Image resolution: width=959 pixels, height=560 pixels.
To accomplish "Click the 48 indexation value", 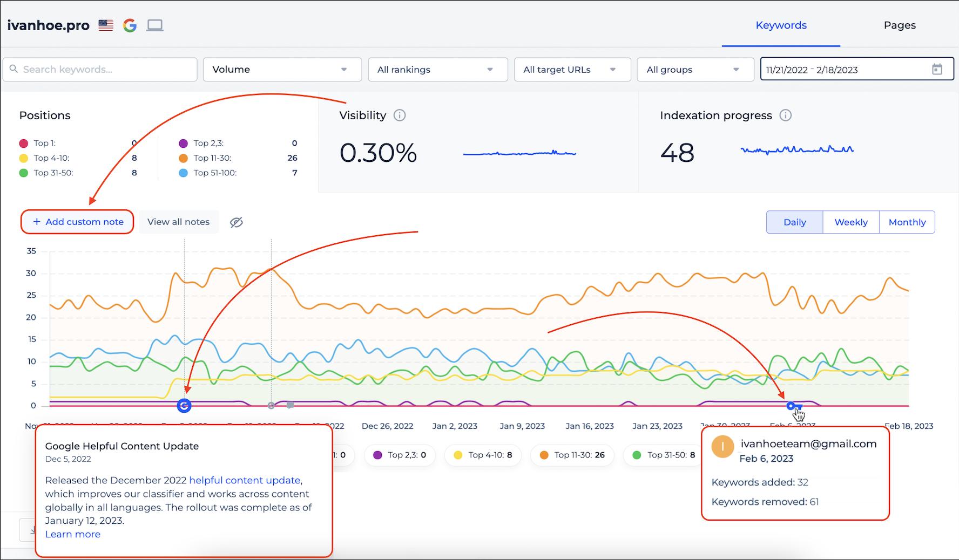I will (x=677, y=153).
